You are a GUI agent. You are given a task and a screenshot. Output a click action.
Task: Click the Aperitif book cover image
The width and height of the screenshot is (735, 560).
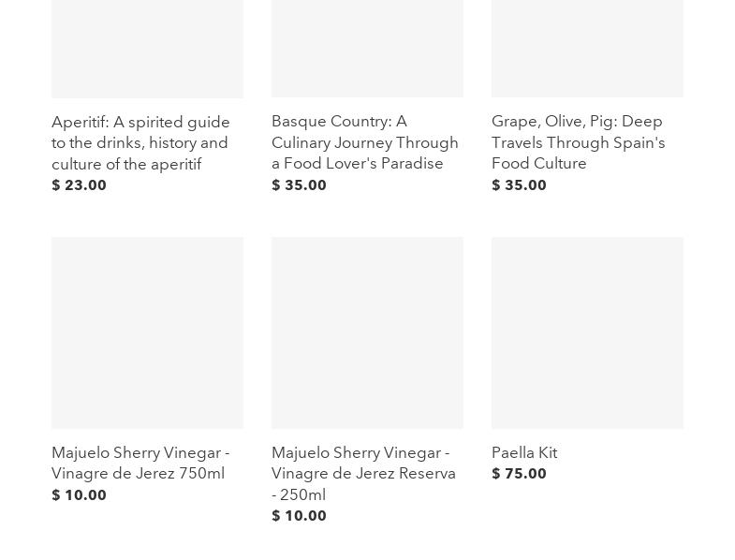(147, 47)
